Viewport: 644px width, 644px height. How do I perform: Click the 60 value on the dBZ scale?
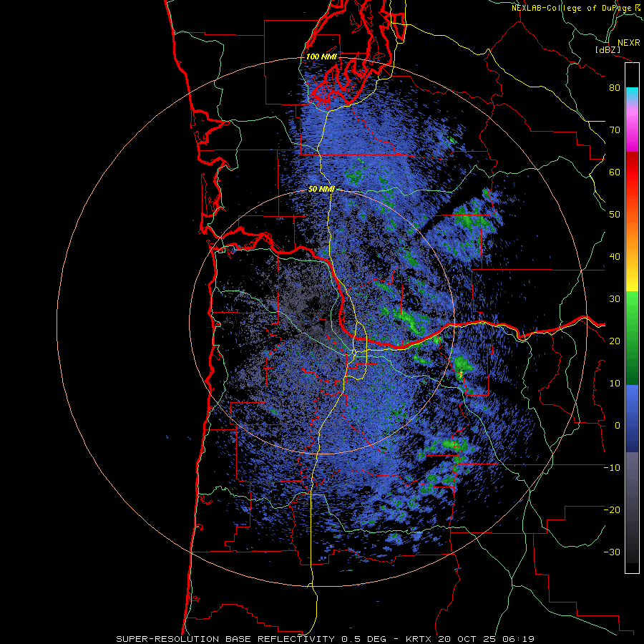pos(615,172)
